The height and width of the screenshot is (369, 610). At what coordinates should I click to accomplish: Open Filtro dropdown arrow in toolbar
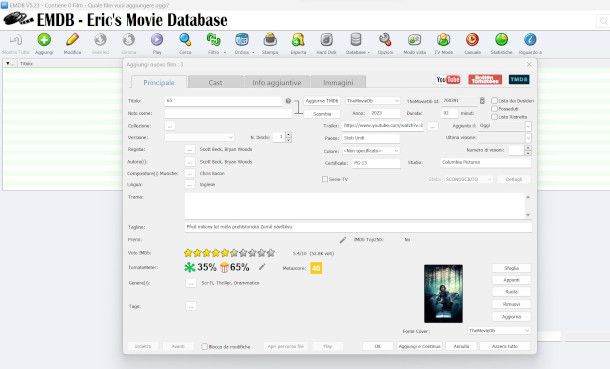(x=224, y=52)
